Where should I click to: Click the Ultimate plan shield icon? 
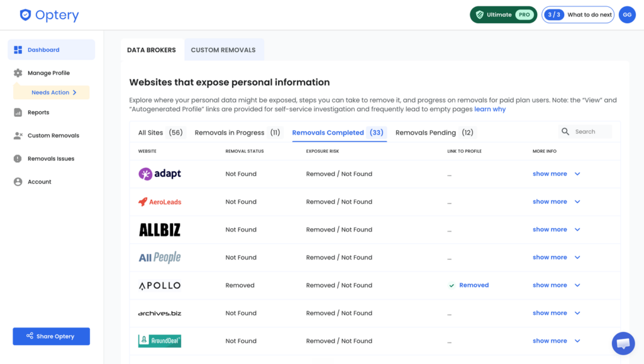479,14
